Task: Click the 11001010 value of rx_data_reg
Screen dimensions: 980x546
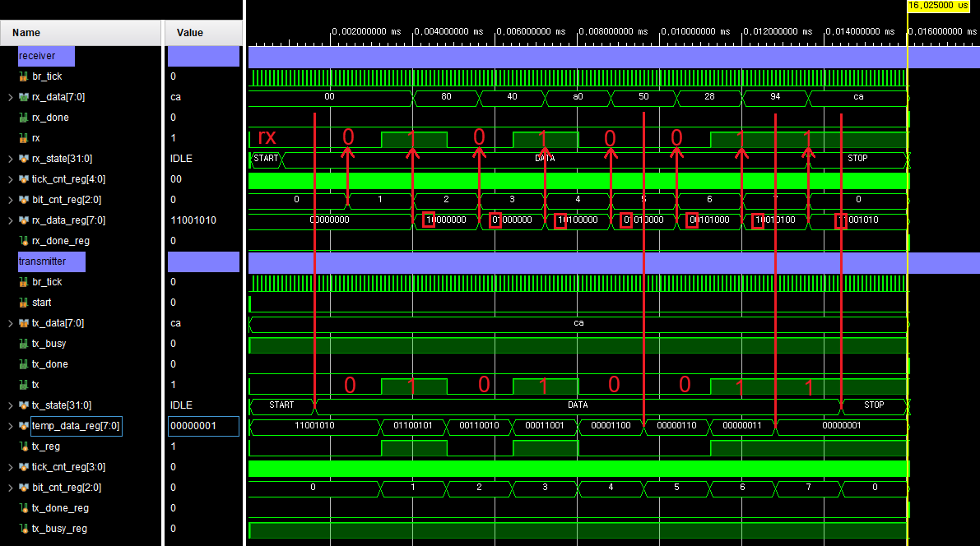Action: pos(193,220)
